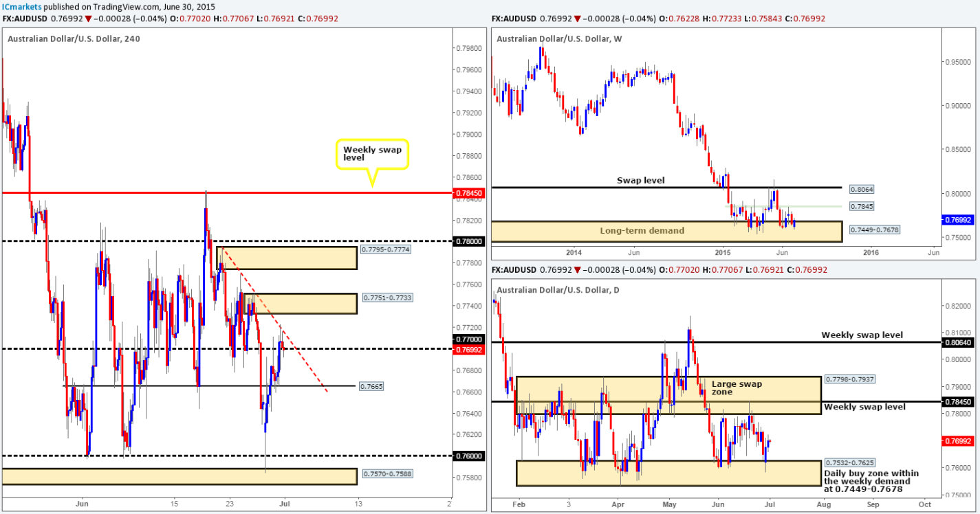Click the FX:AUDUSD symbol above the weekly chart
Screen dimensions: 980x514
pos(514,19)
